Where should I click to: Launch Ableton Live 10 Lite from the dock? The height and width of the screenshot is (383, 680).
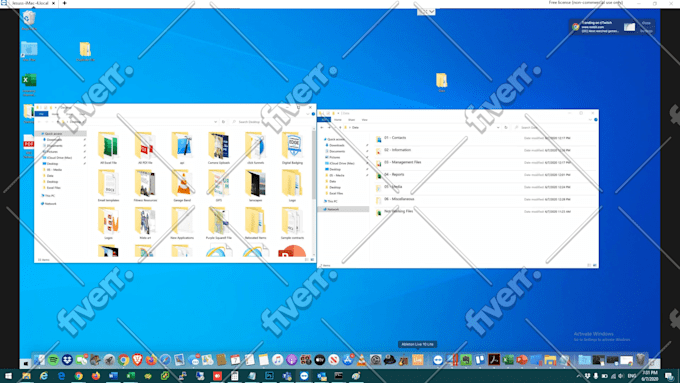click(418, 360)
